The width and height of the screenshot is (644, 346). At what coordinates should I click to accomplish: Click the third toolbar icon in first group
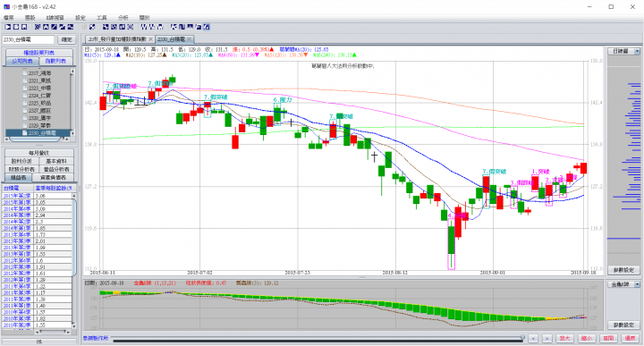pyautogui.click(x=24, y=27)
